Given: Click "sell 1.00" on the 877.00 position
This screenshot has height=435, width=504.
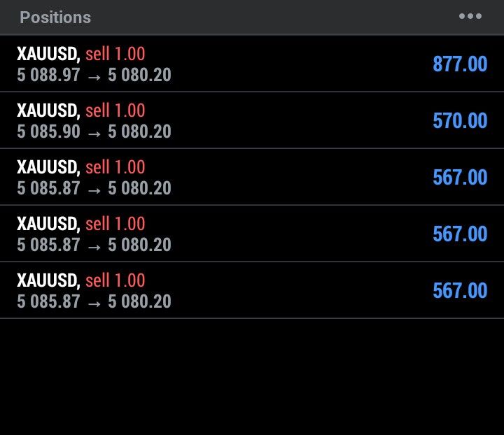Looking at the screenshot, I should pos(115,54).
